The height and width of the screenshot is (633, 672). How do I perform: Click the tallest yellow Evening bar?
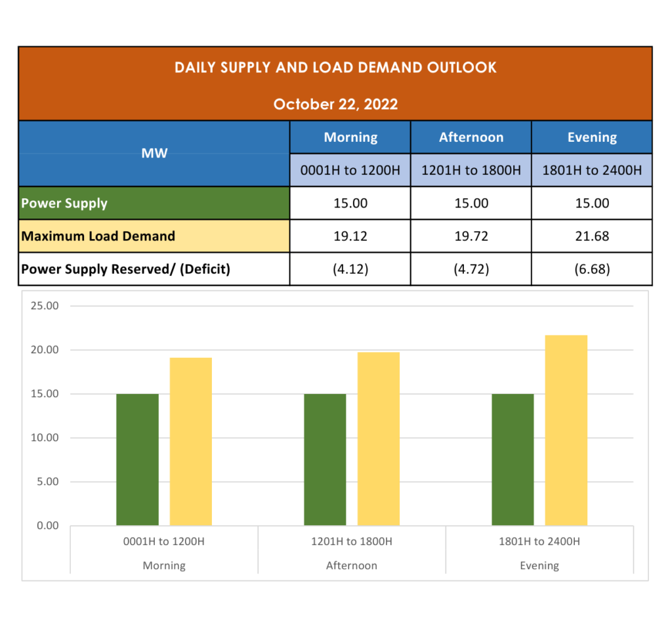click(x=566, y=430)
